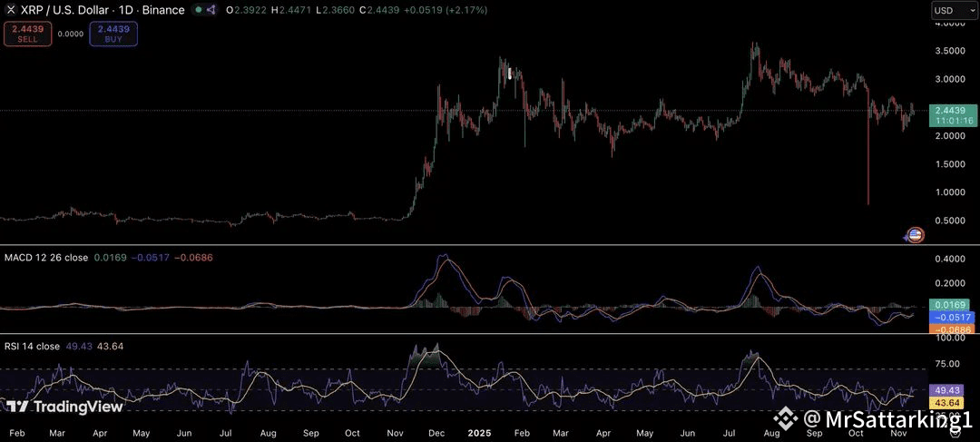Click the 3.0000 price axis label
This screenshot has width=980, height=442.
(x=951, y=79)
